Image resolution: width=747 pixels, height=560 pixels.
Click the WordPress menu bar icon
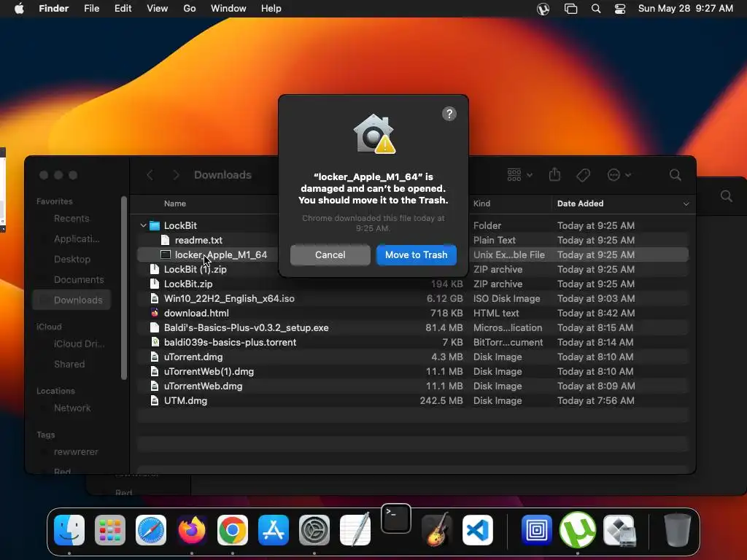pos(543,9)
